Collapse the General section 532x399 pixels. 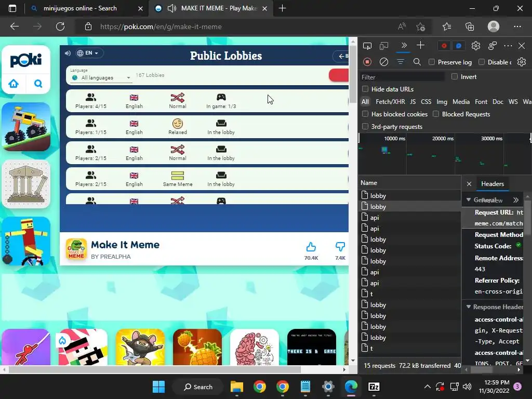click(469, 199)
